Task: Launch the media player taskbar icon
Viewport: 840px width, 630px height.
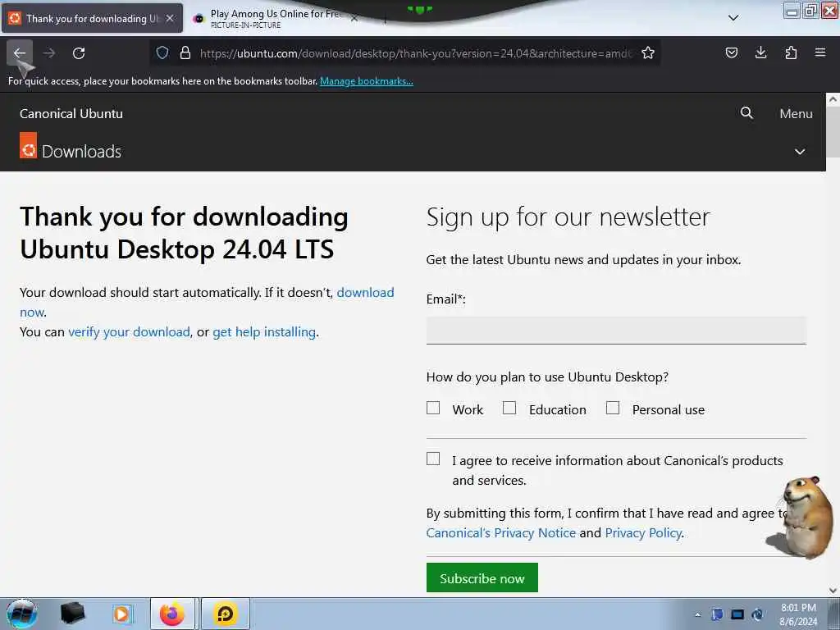Action: click(121, 614)
